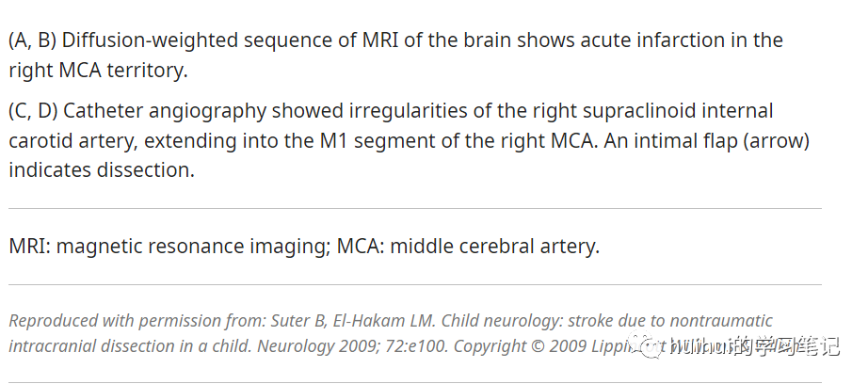Click the words 'supraclinoid internal' in caption

678,111
